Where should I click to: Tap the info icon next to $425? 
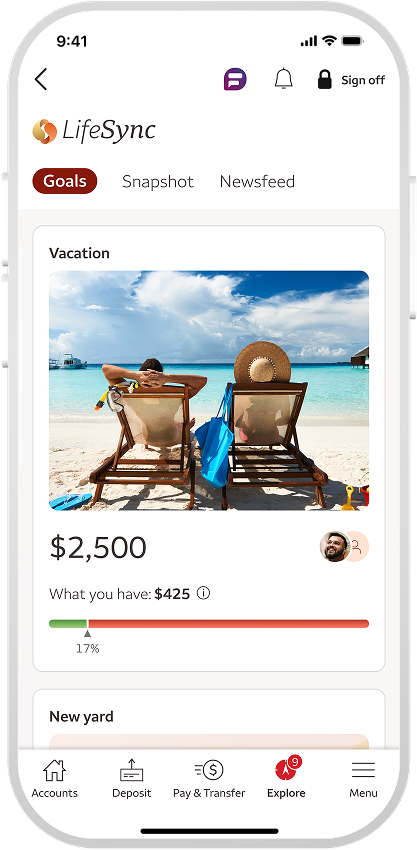203,593
